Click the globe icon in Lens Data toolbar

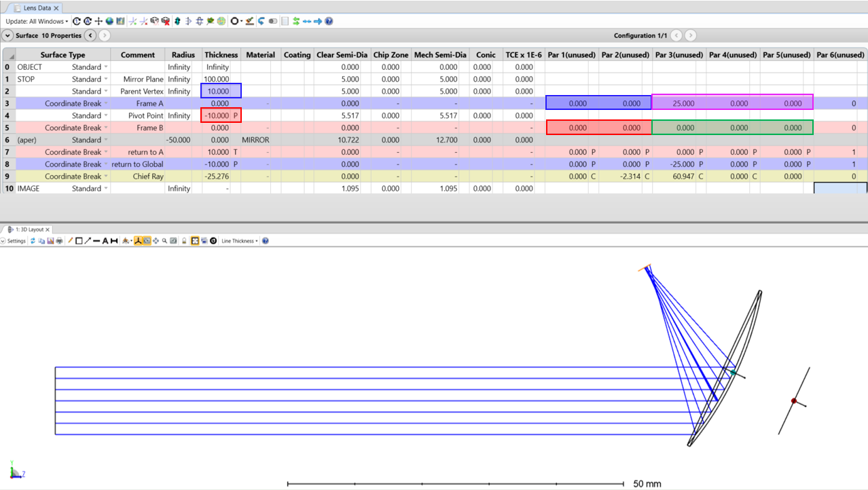click(x=109, y=21)
